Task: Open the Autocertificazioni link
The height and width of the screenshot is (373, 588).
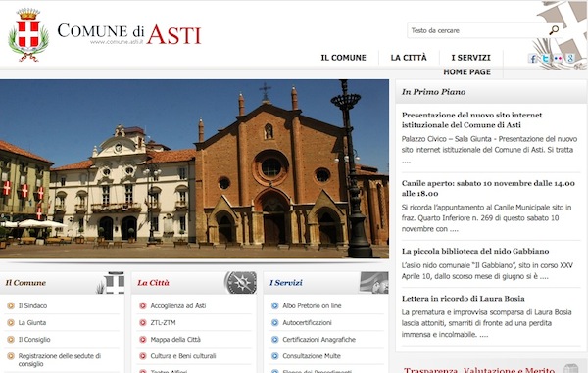Action: click(307, 322)
